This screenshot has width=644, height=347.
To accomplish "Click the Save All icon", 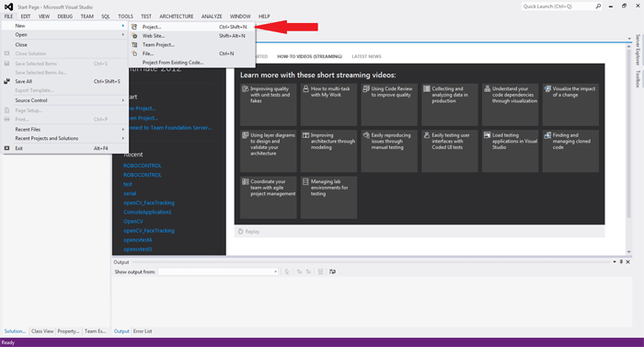I will 6,81.
